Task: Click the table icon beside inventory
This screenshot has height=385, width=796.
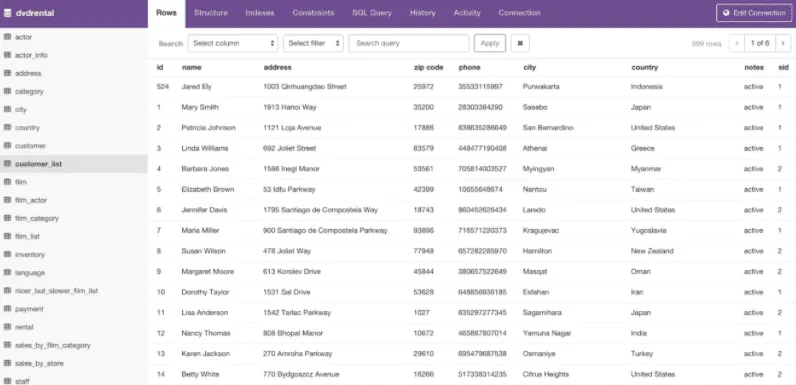Action: coord(8,254)
